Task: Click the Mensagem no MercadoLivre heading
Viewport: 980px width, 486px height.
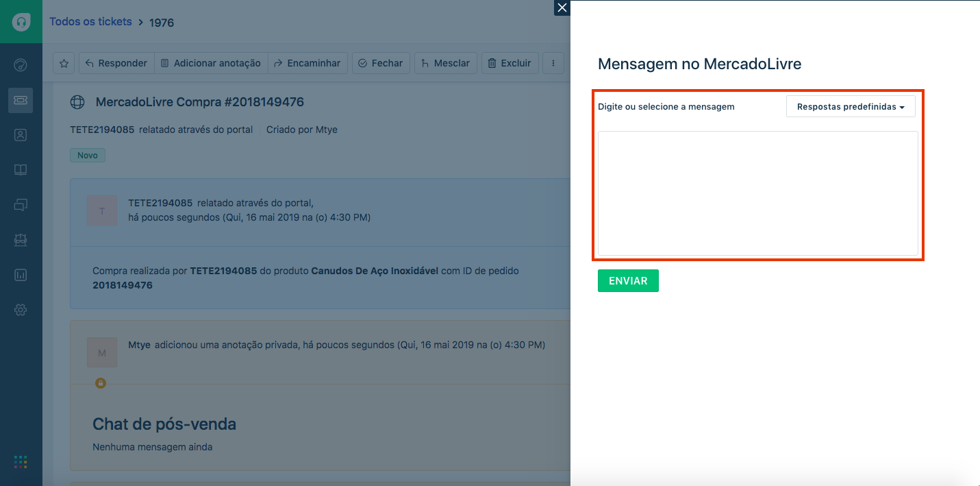Action: (699, 64)
